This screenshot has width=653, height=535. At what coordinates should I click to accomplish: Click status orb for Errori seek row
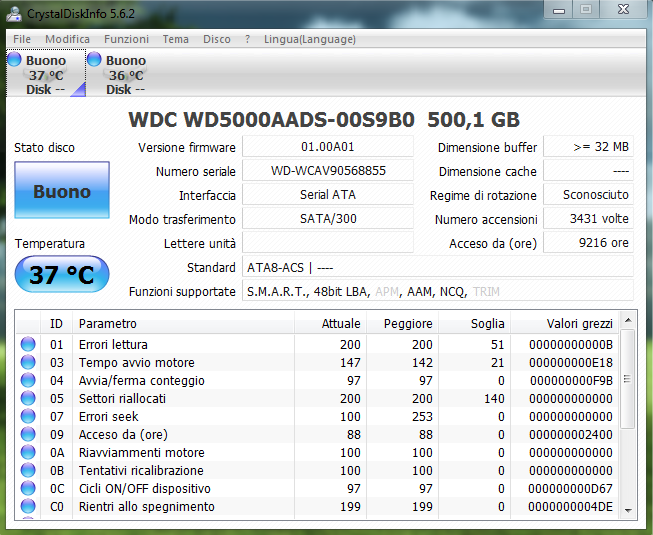click(x=28, y=416)
